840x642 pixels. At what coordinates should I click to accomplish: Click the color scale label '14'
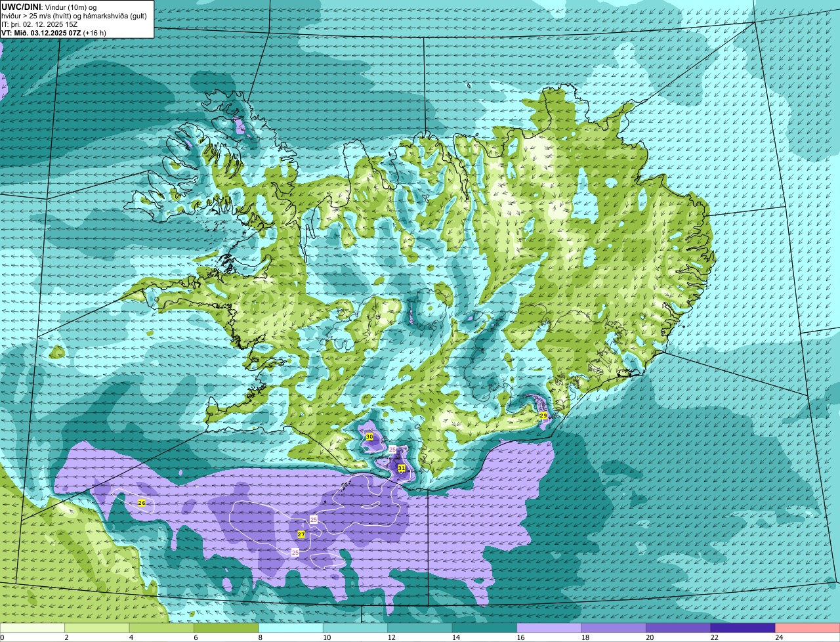455,637
